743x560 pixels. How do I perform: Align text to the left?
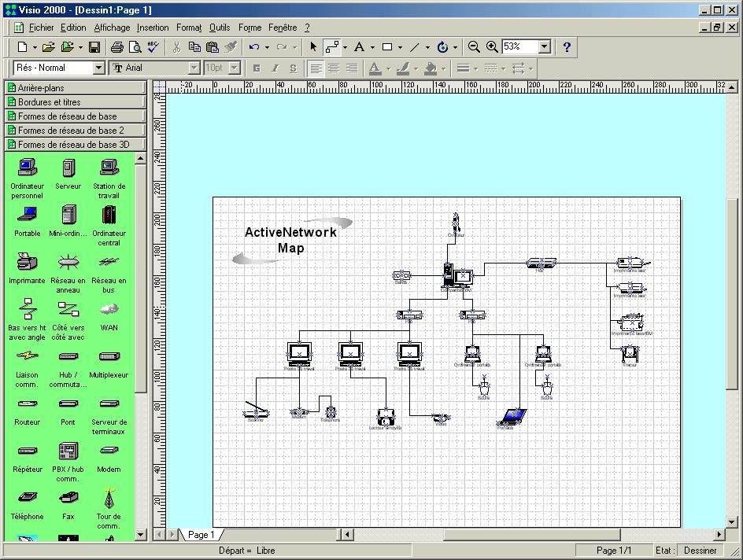316,68
